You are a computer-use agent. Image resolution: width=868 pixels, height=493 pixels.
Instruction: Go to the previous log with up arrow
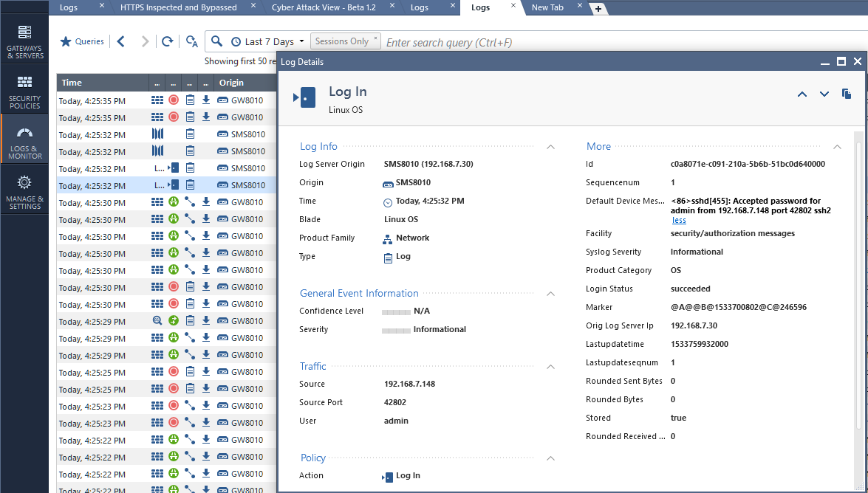pos(802,94)
